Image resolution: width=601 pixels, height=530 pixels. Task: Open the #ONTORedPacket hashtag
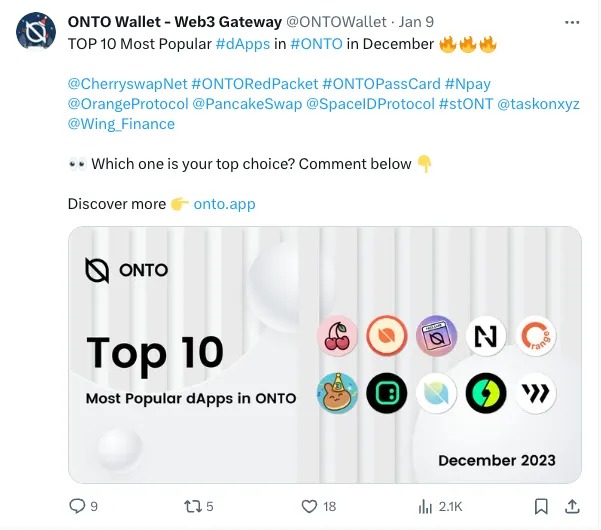(254, 82)
